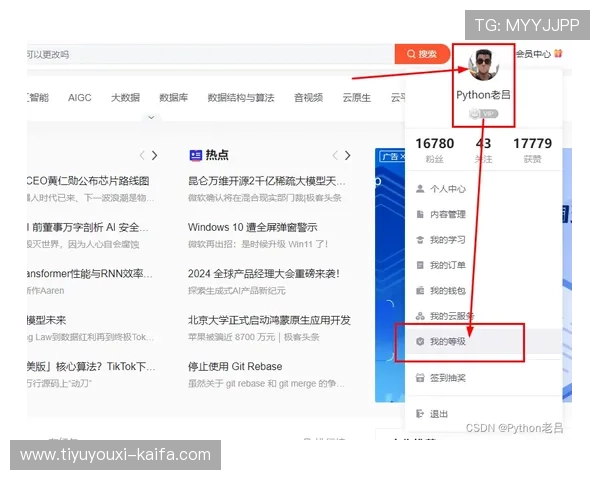600x480 pixels.
Task: Switch to the 云原生 category tab
Action: pos(357,98)
